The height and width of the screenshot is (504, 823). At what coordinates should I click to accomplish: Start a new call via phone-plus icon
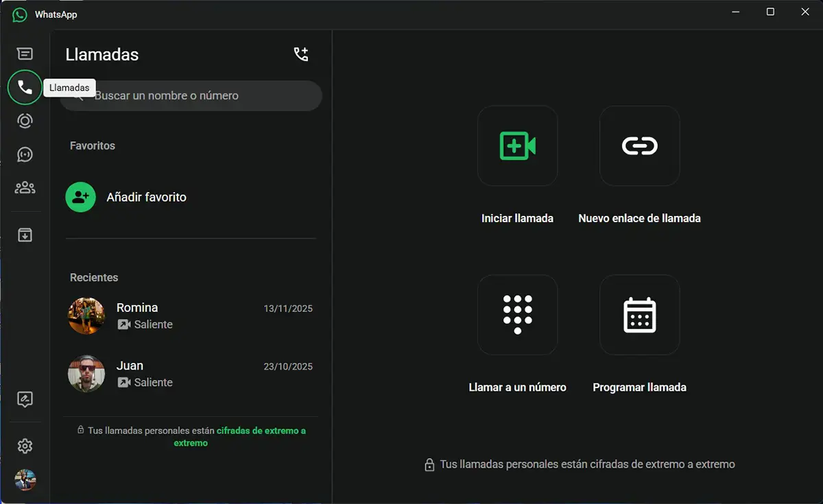[301, 53]
